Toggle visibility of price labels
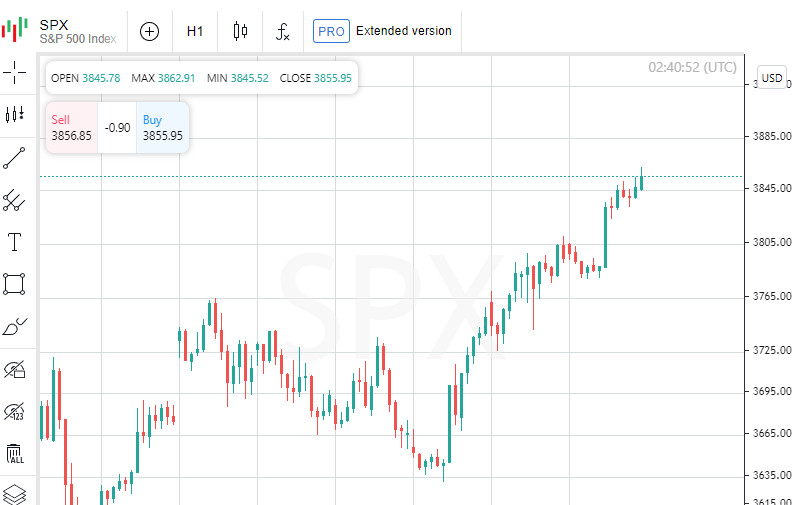The width and height of the screenshot is (805, 505). (14, 411)
